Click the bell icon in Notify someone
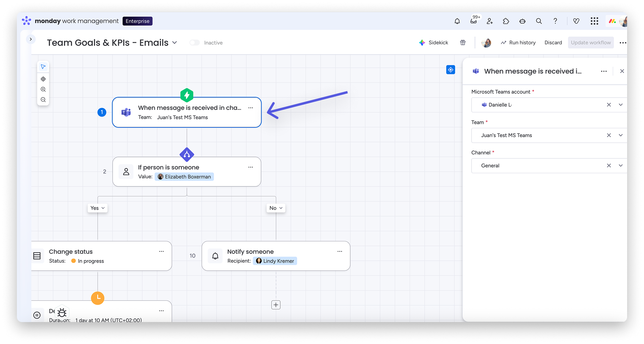 [x=215, y=256]
